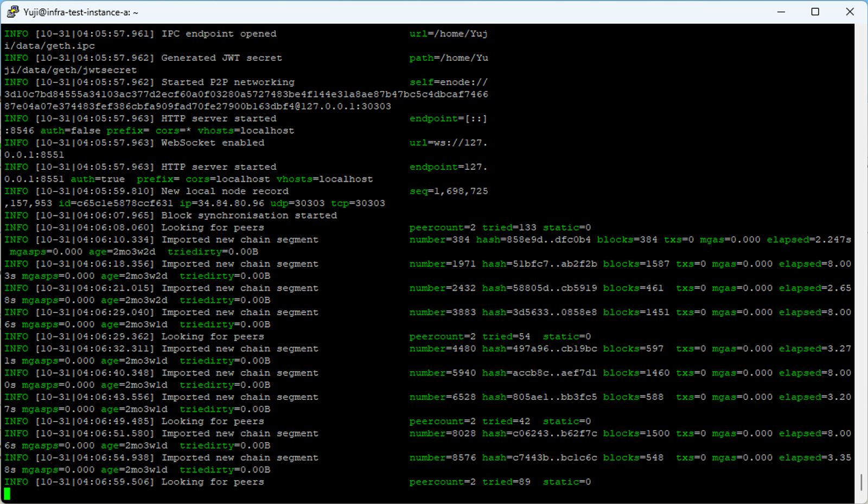Maximize the PuTTY terminal window
Screen dimensions: 868x504
(815, 12)
